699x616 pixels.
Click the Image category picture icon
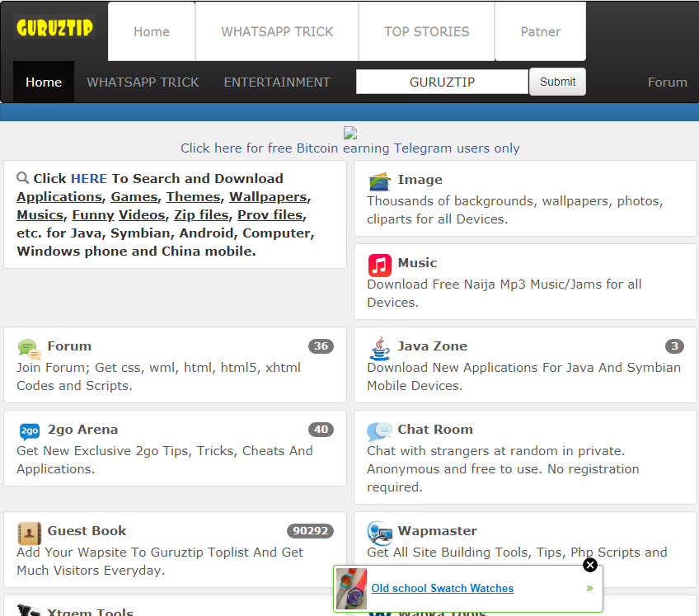point(379,181)
